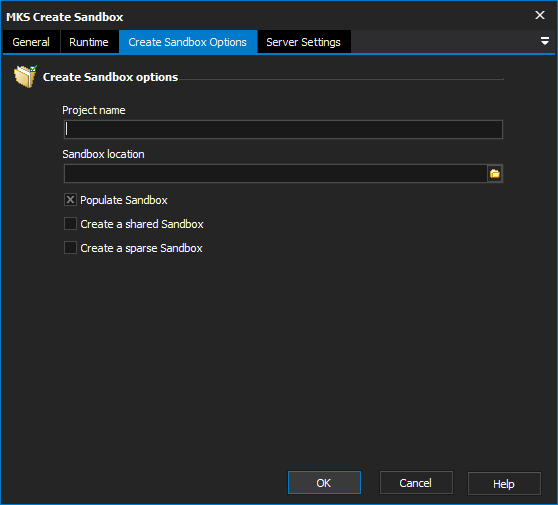Click the Create Sandbox options folder icon
Screen dimensions: 558x505
pyautogui.click(x=25, y=76)
